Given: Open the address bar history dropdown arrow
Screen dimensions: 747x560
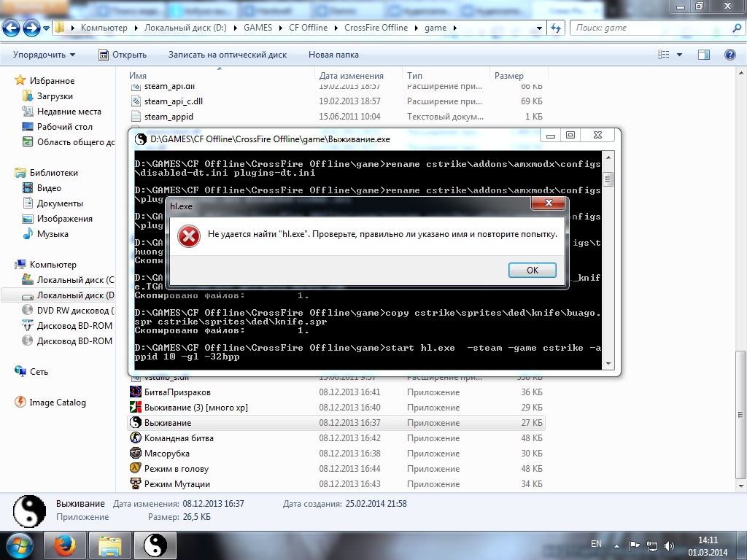Looking at the screenshot, I should coord(539,28).
